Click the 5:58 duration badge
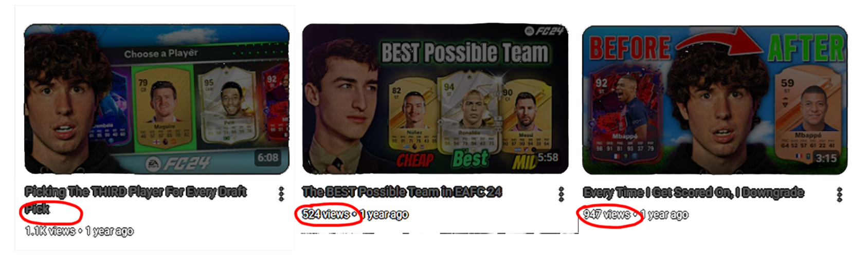 point(548,157)
